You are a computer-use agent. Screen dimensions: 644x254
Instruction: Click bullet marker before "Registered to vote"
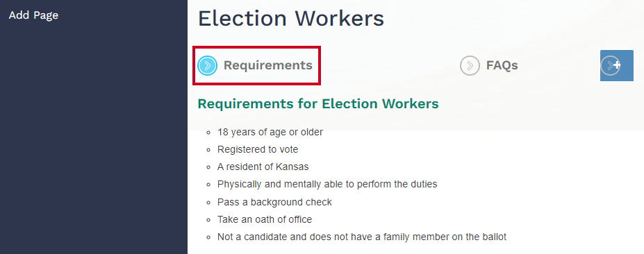[x=209, y=150]
